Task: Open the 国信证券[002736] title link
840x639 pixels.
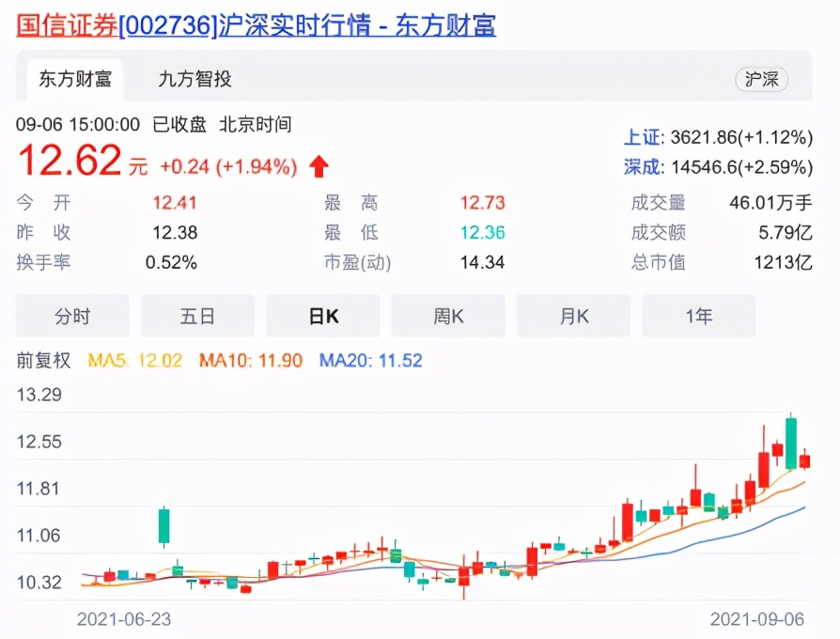Action: pos(256,24)
